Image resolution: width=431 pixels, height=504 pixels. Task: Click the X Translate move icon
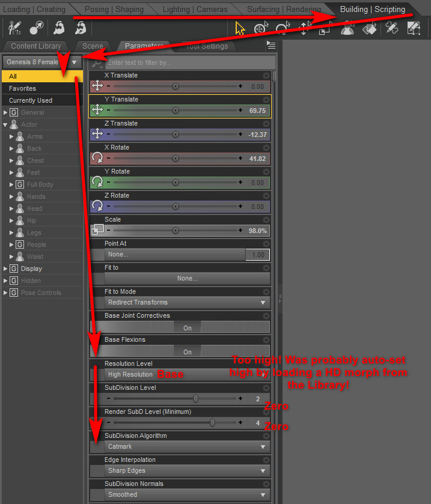[x=97, y=87]
